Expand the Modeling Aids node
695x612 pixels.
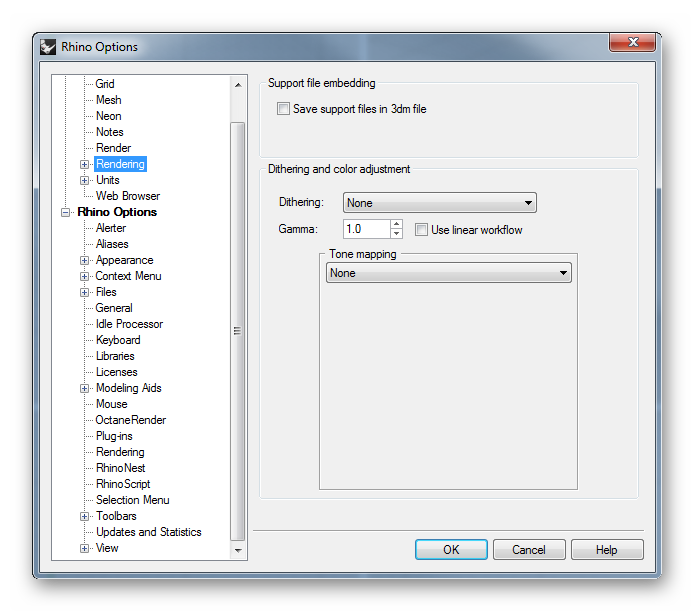84,389
